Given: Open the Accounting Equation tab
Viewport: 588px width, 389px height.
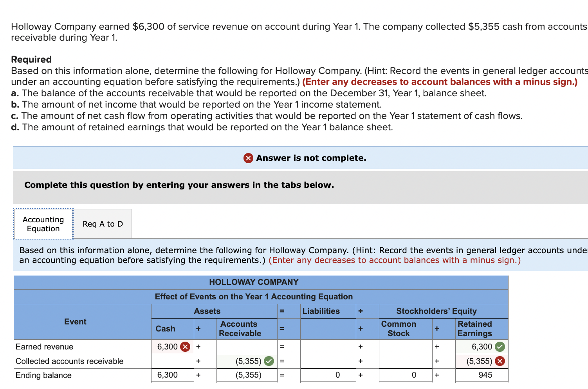Looking at the screenshot, I should pyautogui.click(x=43, y=224).
